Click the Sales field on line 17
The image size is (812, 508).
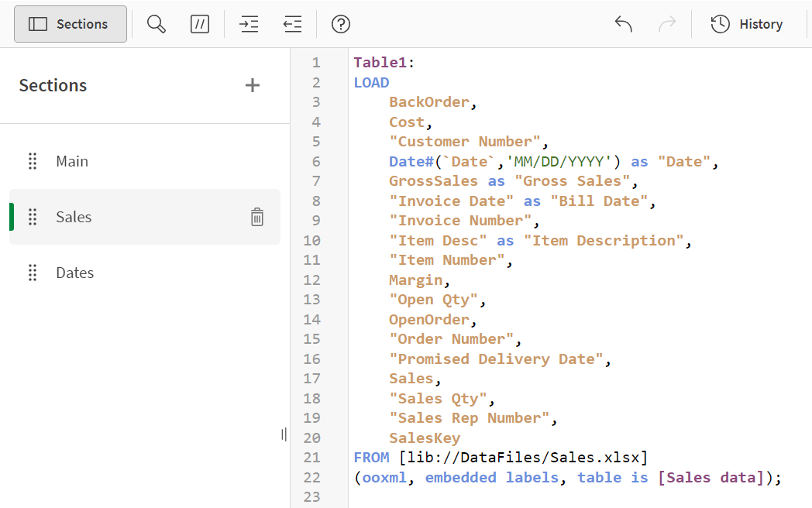click(411, 379)
